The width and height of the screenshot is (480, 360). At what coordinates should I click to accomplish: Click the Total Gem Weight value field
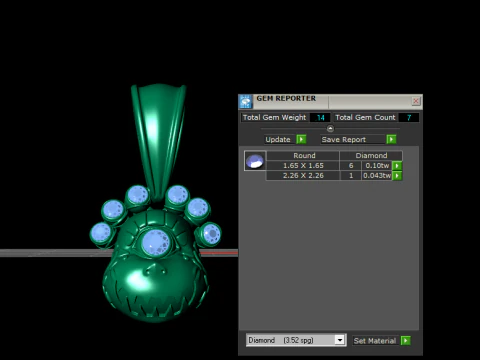point(320,117)
